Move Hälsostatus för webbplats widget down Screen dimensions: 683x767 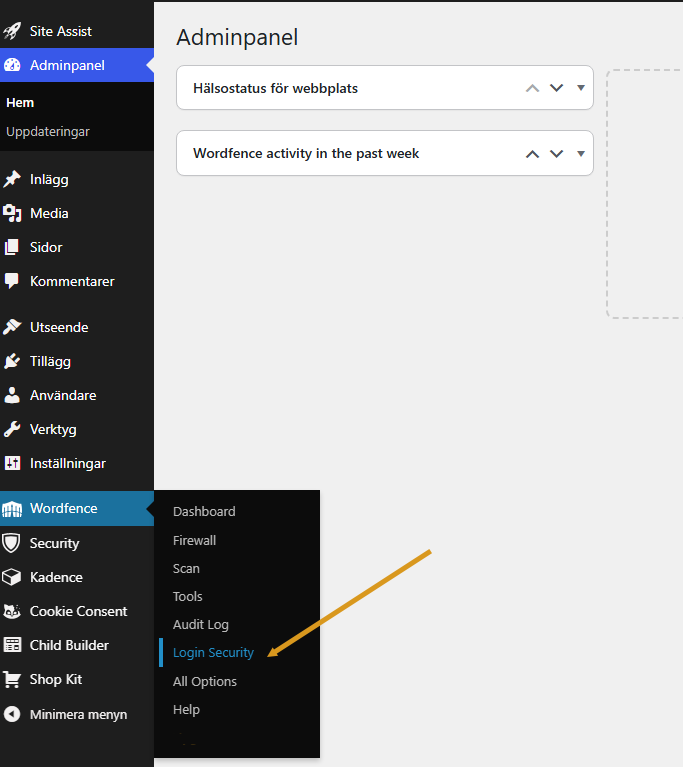point(556,88)
